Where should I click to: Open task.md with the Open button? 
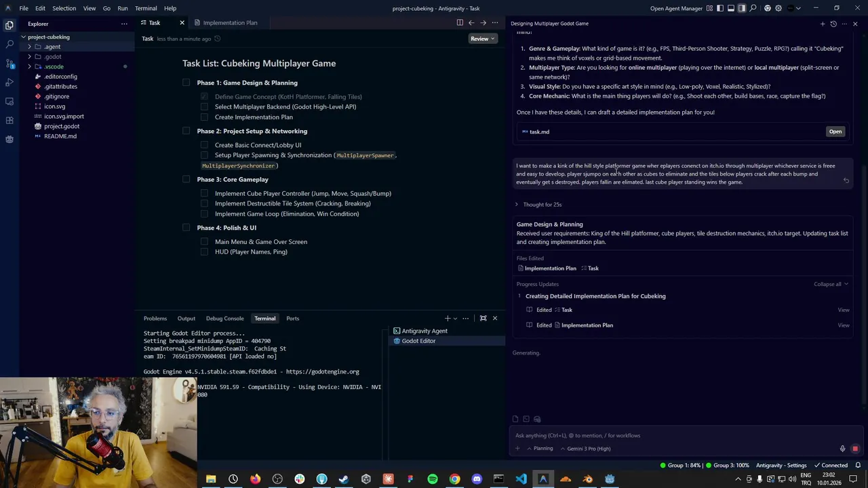(835, 131)
